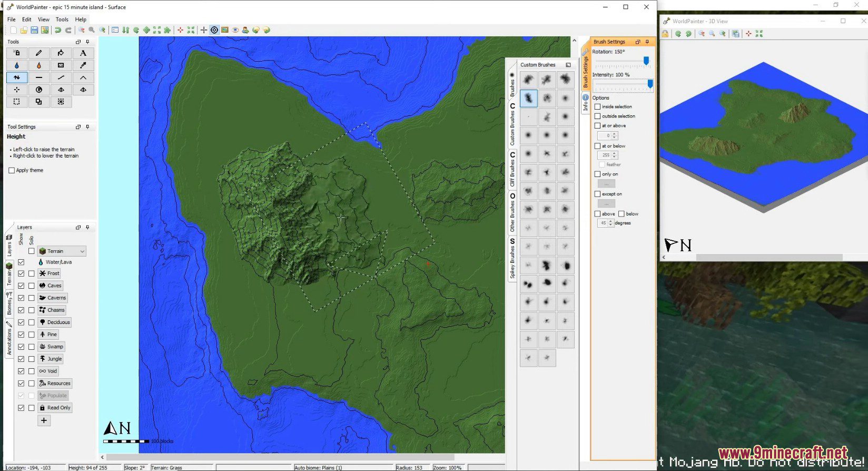Select the Fill bucket tool
This screenshot has height=471, width=868.
pos(61,53)
